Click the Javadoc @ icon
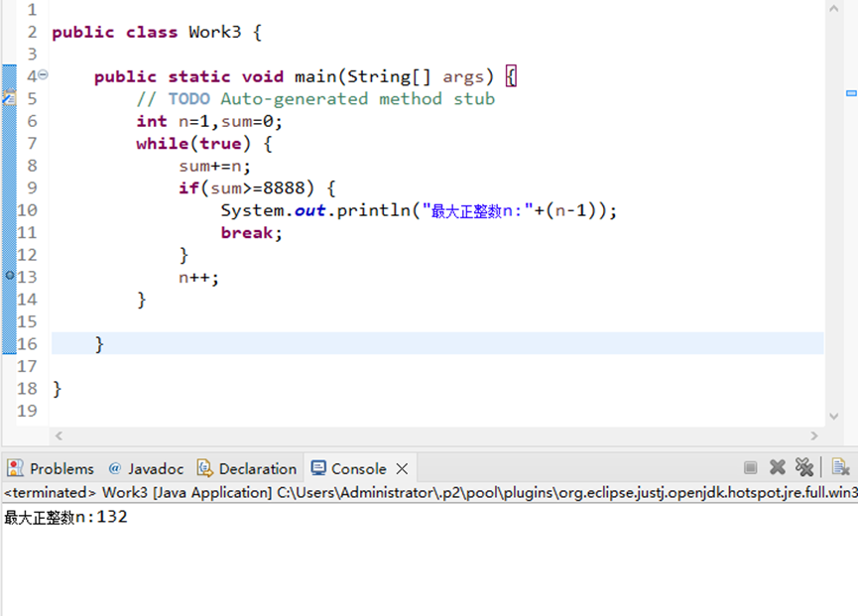This screenshot has width=858, height=616. [x=113, y=467]
